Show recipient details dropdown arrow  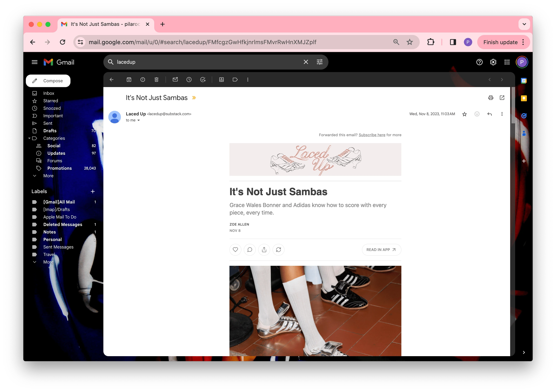tap(139, 120)
